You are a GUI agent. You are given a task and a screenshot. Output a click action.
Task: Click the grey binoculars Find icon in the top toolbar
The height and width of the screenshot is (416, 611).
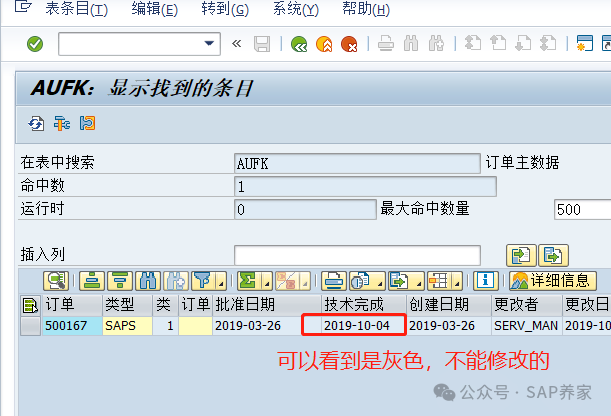coord(411,44)
